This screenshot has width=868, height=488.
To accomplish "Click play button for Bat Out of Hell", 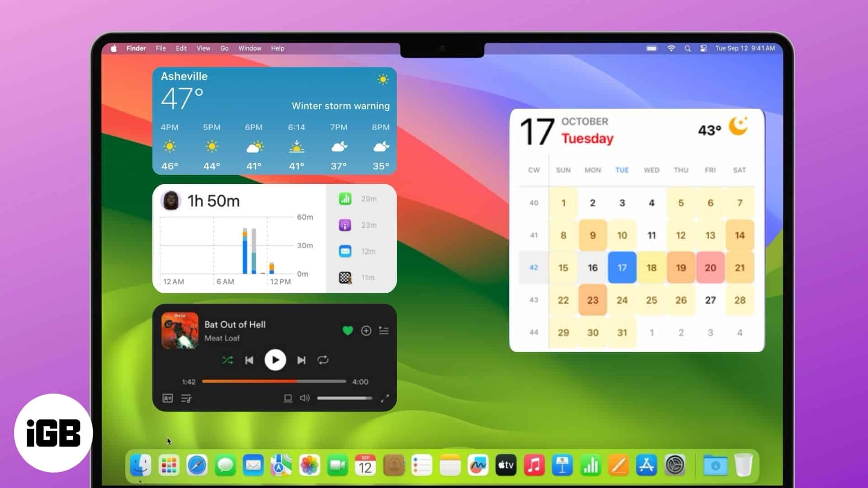I will pos(274,360).
